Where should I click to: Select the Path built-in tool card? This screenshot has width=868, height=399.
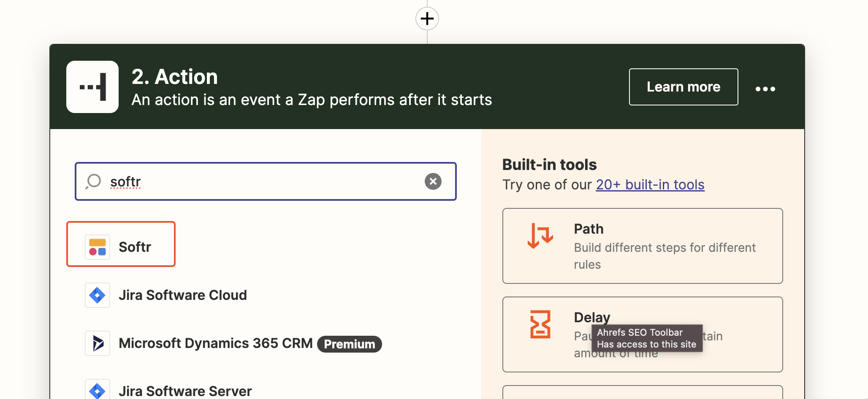click(643, 246)
